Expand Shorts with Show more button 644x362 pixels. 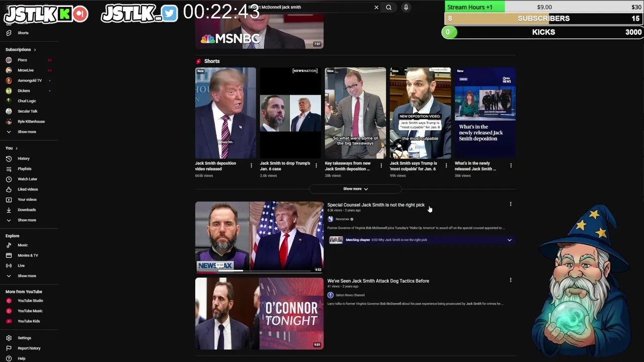[x=355, y=189]
